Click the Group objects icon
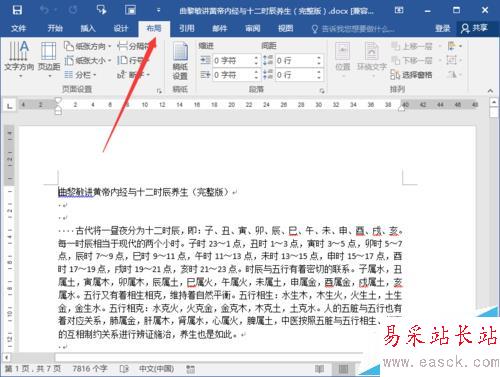The height and width of the screenshot is (377, 500). click(452, 60)
